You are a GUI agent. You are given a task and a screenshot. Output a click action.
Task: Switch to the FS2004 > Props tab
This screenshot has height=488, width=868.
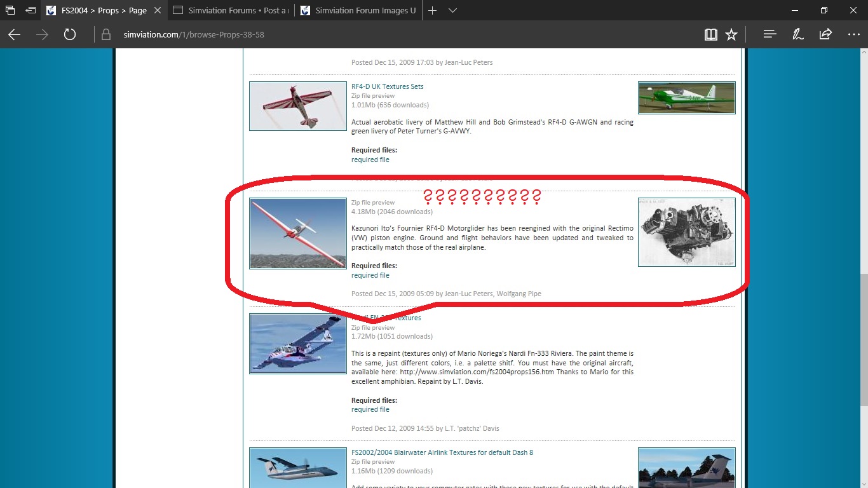pyautogui.click(x=105, y=11)
